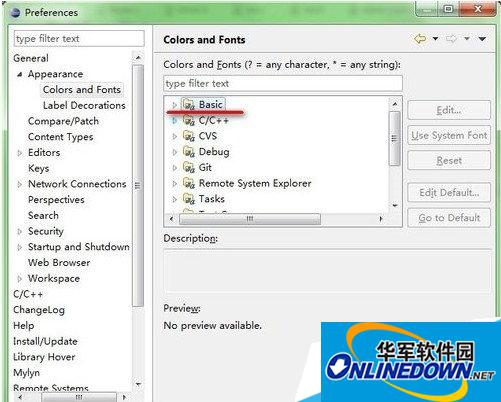Click the left tree vertical scrollbar thumb
The width and height of the screenshot is (501, 402).
137,185
